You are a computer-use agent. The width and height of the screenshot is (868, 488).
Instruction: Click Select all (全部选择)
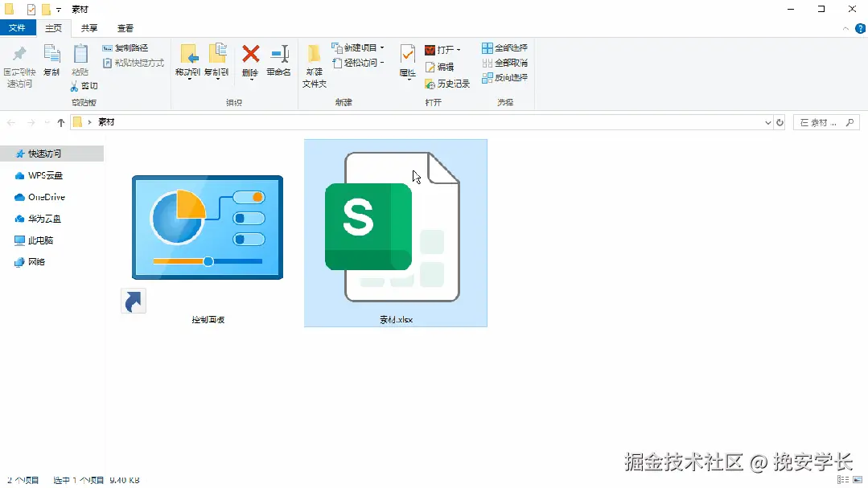[504, 48]
